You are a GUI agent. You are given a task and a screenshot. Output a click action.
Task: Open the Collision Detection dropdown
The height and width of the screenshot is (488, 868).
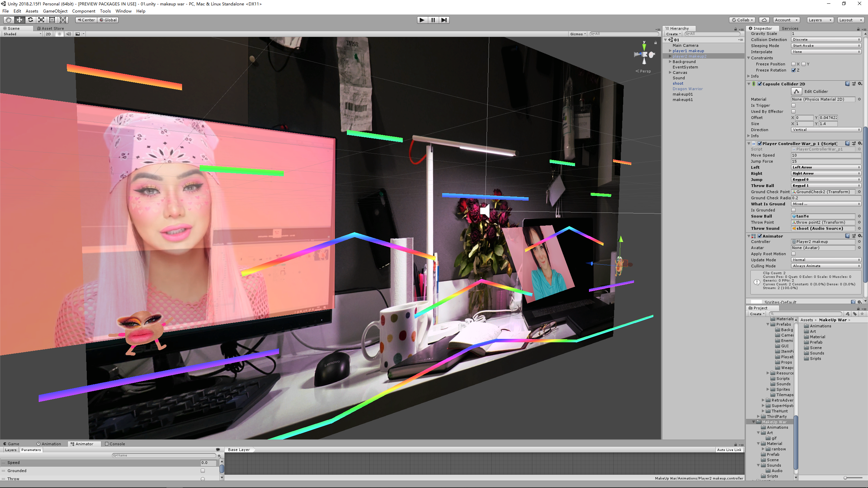pos(826,40)
